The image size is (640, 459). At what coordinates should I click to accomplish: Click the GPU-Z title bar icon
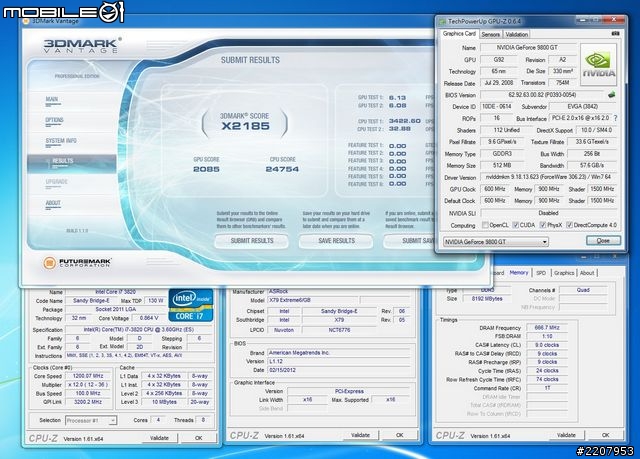[442, 21]
